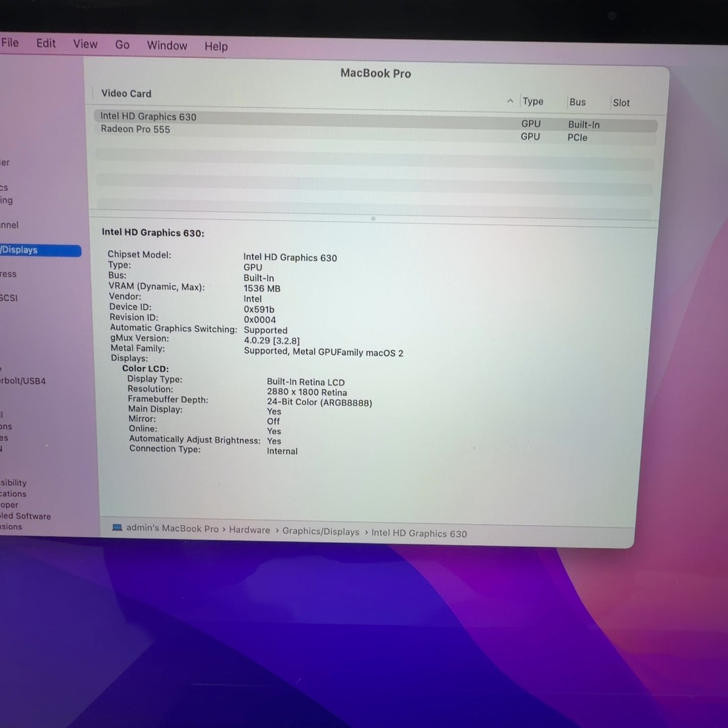Open the Go menu
Screen dimensions: 728x728
(x=122, y=45)
